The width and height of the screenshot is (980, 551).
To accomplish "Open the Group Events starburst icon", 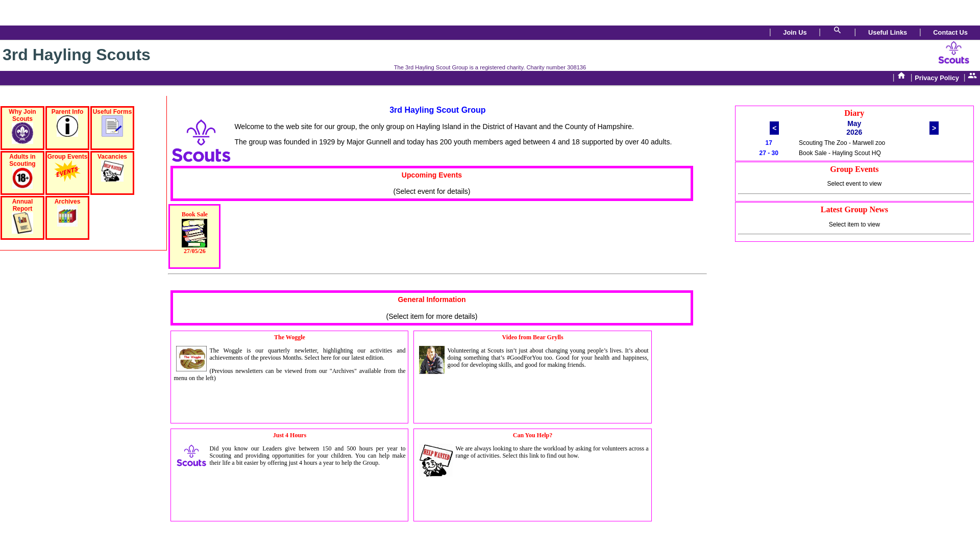I will pos(67,171).
